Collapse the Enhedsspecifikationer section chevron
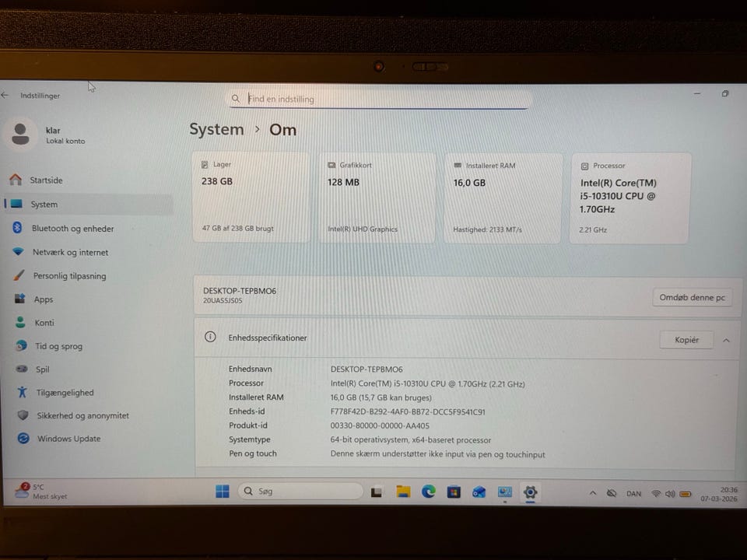The height and width of the screenshot is (560, 747). click(x=726, y=340)
